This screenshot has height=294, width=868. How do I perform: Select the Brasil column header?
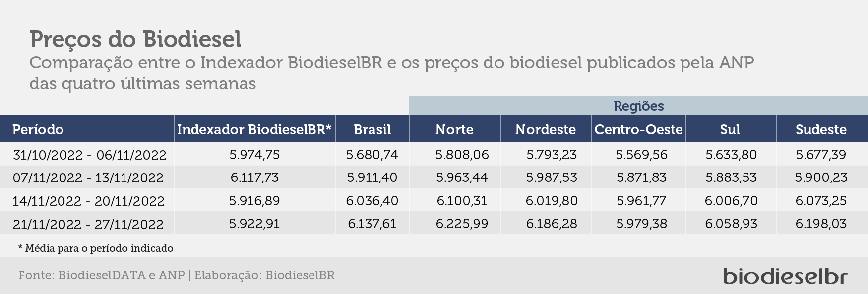pyautogui.click(x=372, y=129)
